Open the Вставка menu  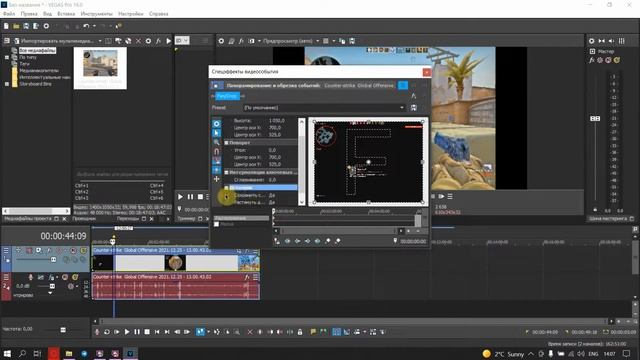point(66,14)
